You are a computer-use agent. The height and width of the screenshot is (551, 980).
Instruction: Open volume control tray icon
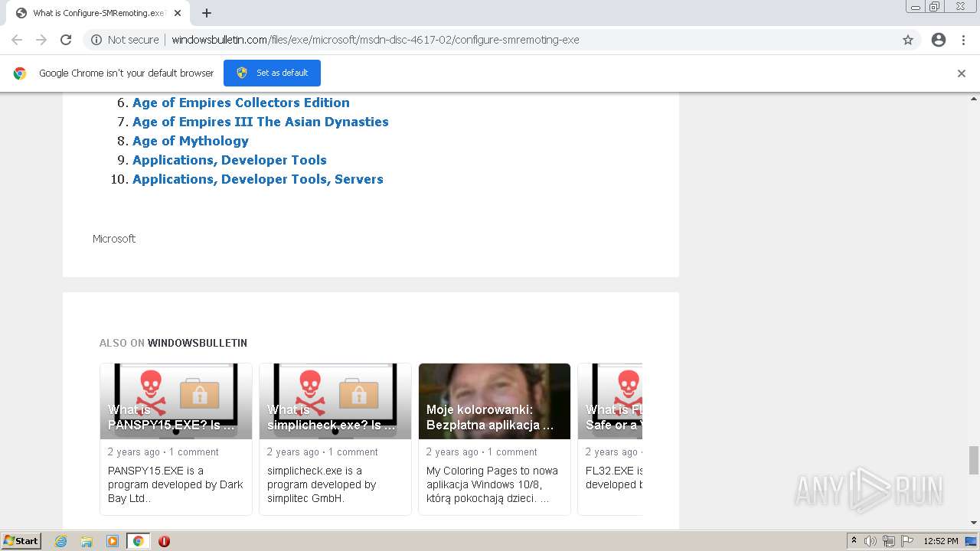[x=871, y=541]
